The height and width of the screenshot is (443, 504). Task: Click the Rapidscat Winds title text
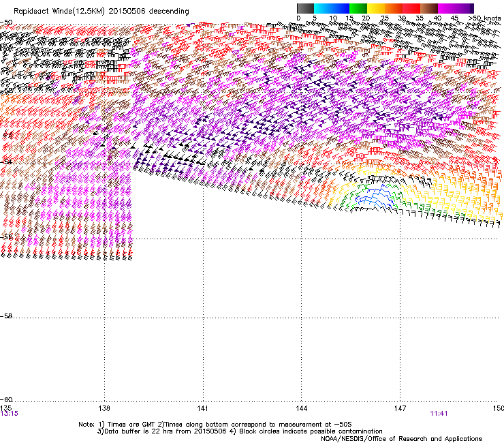click(101, 12)
